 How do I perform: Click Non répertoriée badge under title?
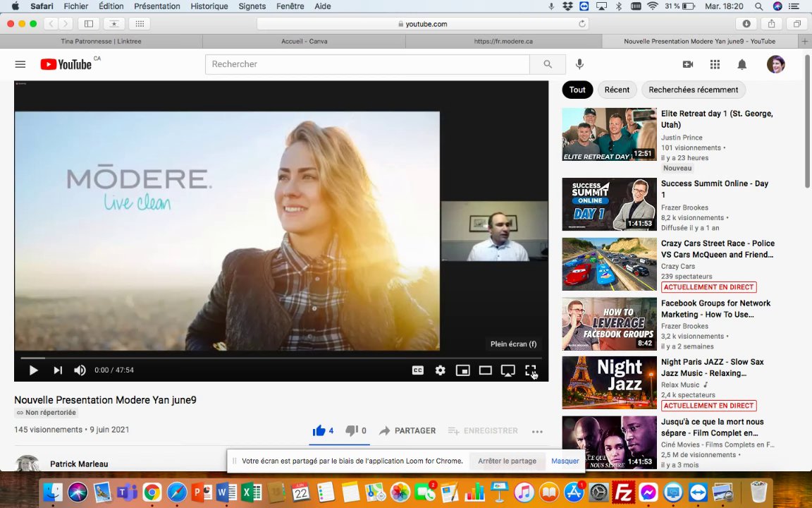point(46,413)
